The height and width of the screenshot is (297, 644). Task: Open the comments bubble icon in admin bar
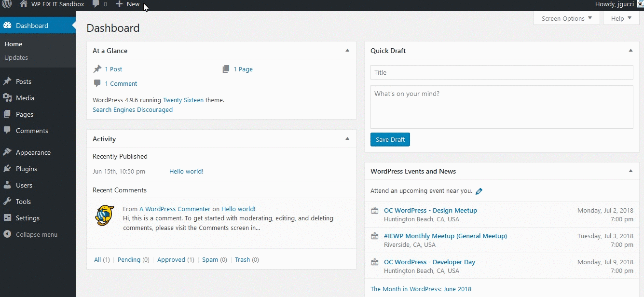pyautogui.click(x=96, y=4)
